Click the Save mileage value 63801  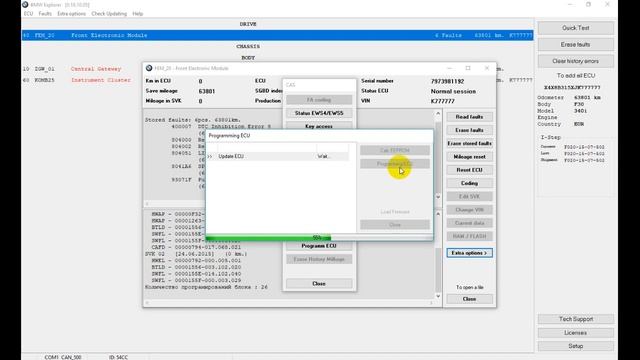(x=207, y=91)
